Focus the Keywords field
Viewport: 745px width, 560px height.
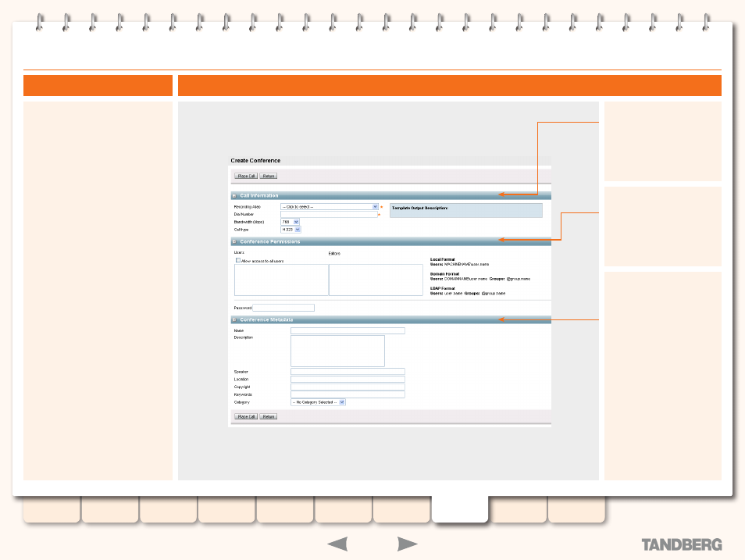pyautogui.click(x=348, y=394)
